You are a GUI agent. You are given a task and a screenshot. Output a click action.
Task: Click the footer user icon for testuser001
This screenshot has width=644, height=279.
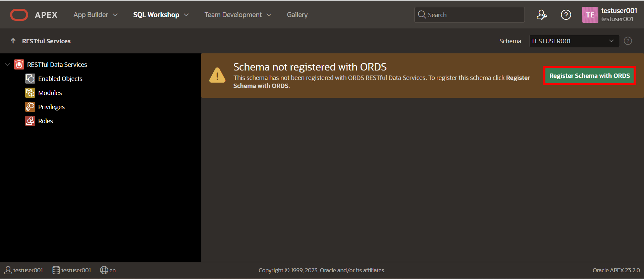click(8, 270)
